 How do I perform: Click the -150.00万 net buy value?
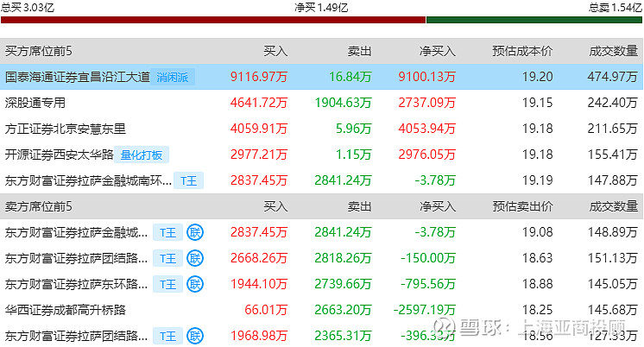(428, 258)
